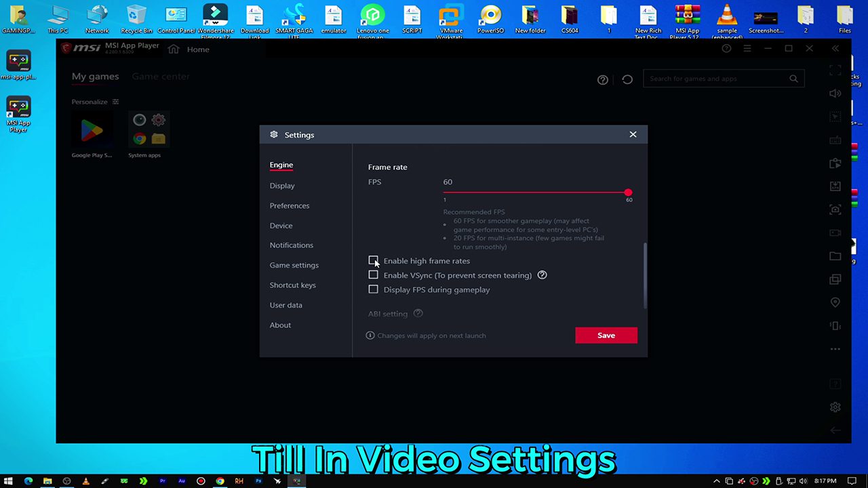Click the help icon beside the refresh icon
The image size is (868, 488).
click(x=603, y=79)
